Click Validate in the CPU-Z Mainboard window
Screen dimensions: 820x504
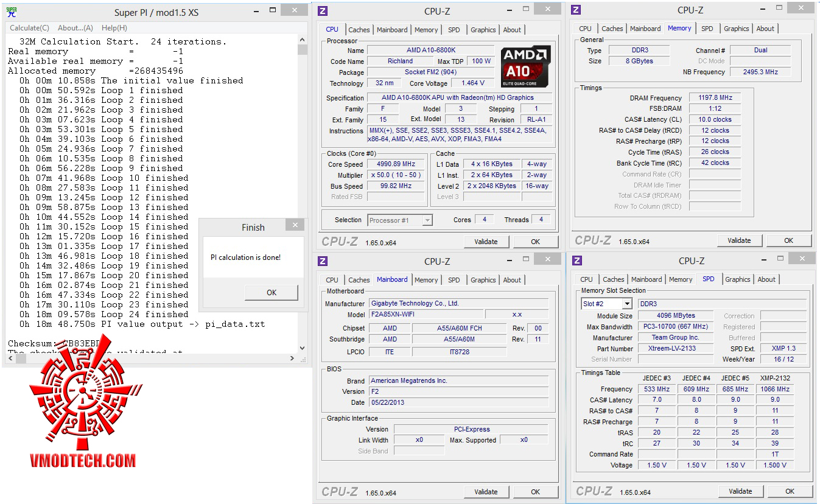tap(486, 492)
